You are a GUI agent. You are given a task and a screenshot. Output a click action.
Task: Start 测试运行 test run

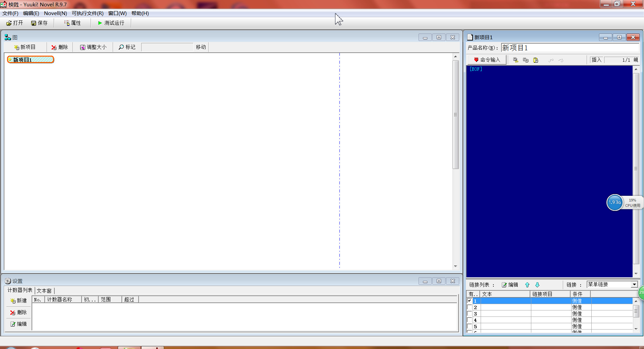[111, 23]
